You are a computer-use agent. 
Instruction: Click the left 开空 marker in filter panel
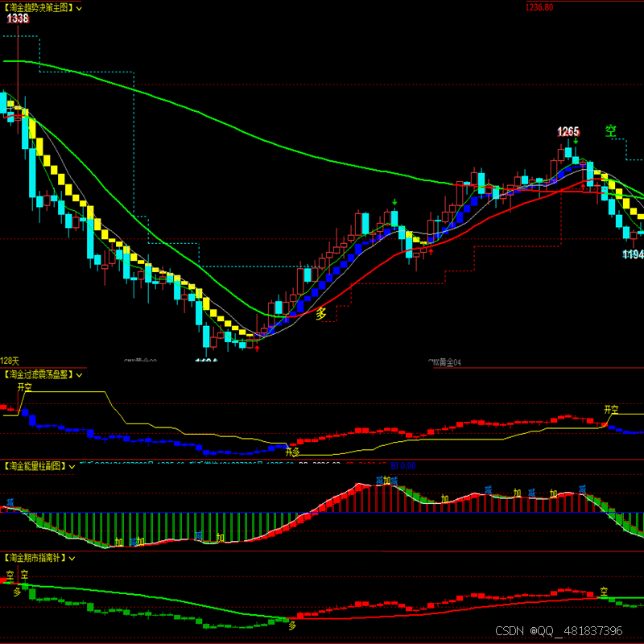coord(25,387)
